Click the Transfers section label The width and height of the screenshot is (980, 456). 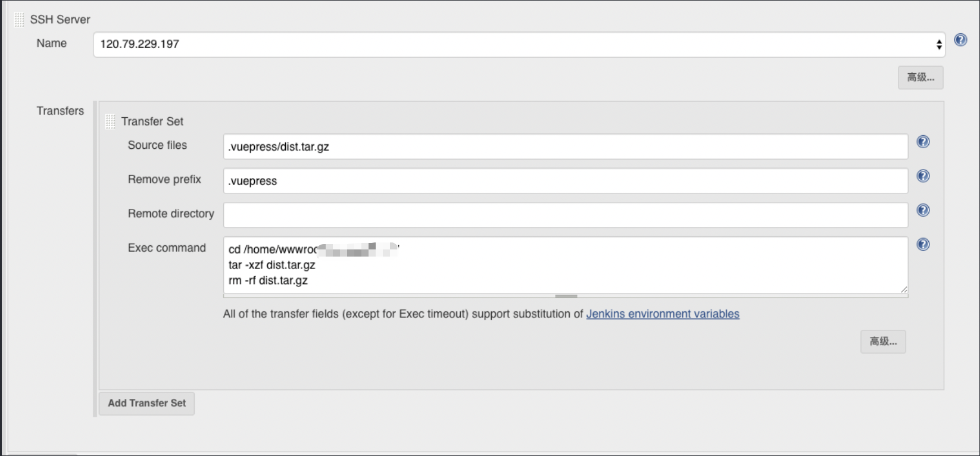pyautogui.click(x=60, y=111)
